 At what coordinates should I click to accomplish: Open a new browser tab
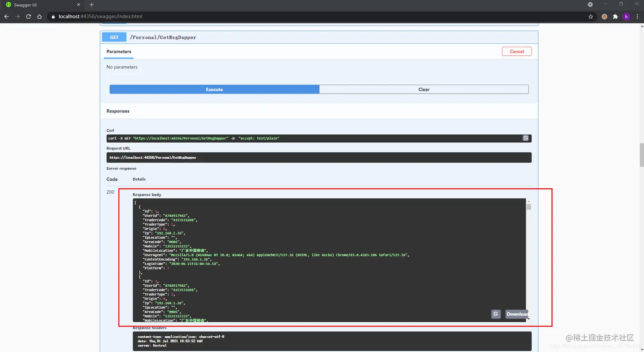click(92, 5)
